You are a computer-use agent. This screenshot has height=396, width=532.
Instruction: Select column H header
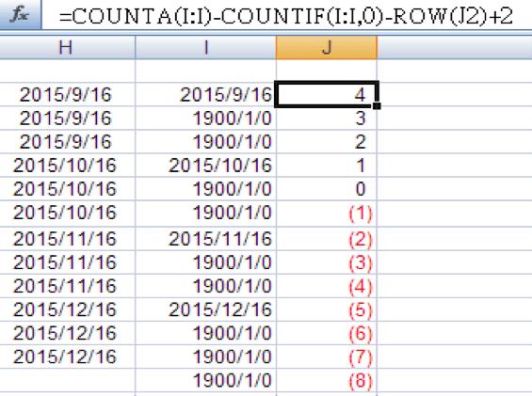pos(66,47)
